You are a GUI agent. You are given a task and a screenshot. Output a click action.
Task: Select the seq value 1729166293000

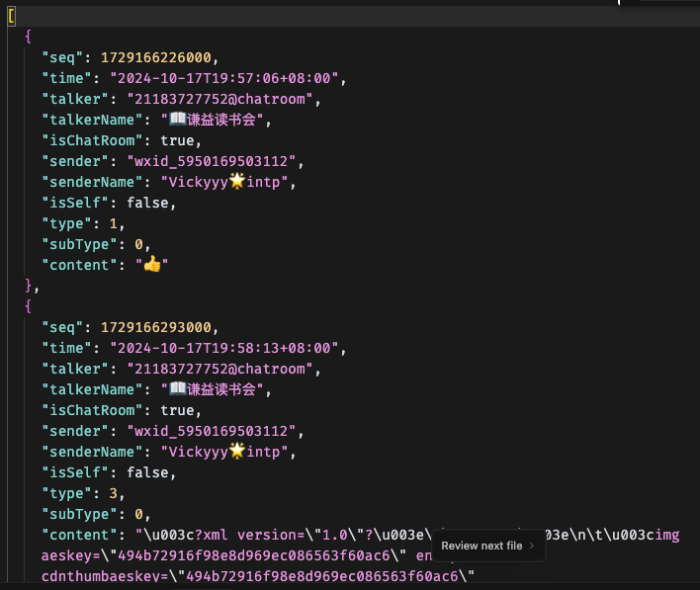[156, 327]
